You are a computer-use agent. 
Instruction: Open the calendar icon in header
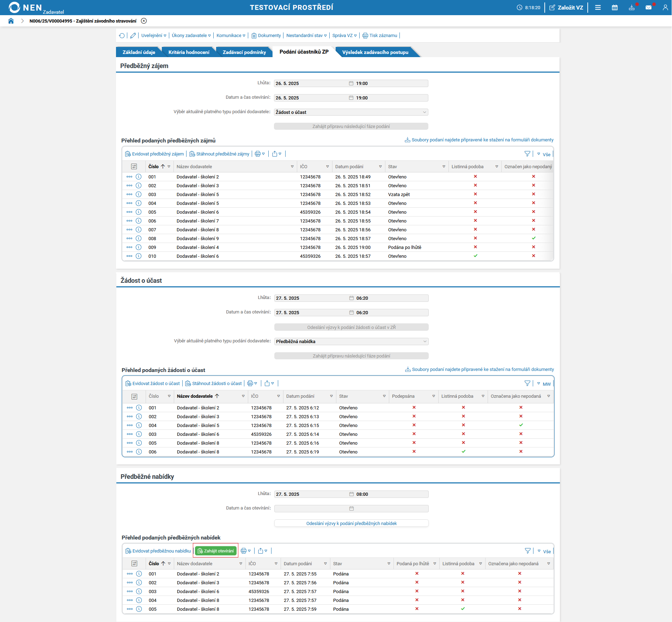615,7
